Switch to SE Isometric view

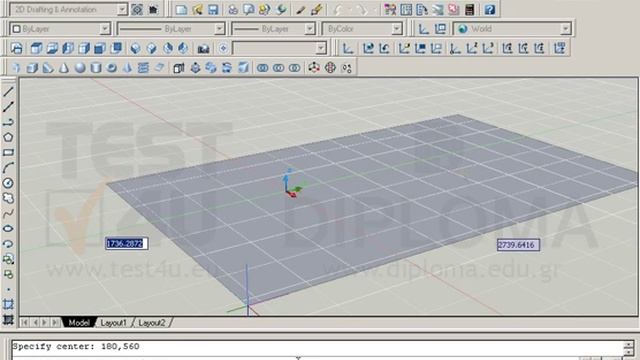[x=151, y=48]
